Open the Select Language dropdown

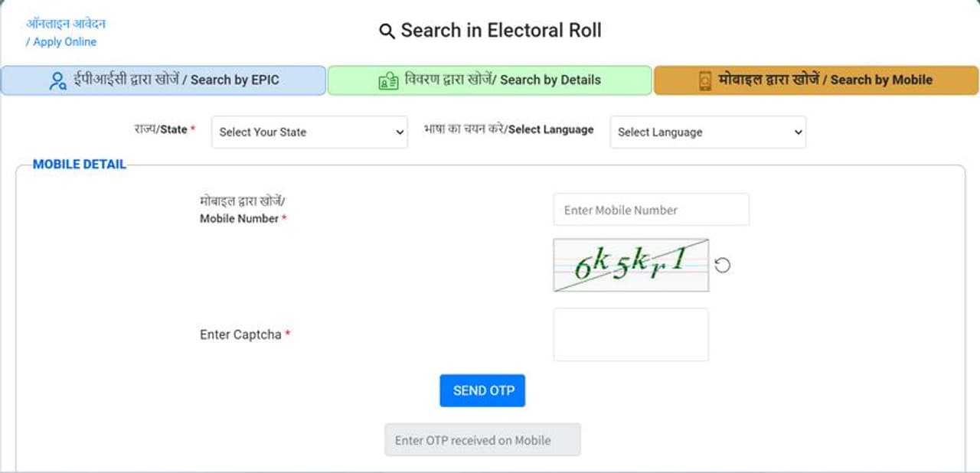tap(707, 132)
